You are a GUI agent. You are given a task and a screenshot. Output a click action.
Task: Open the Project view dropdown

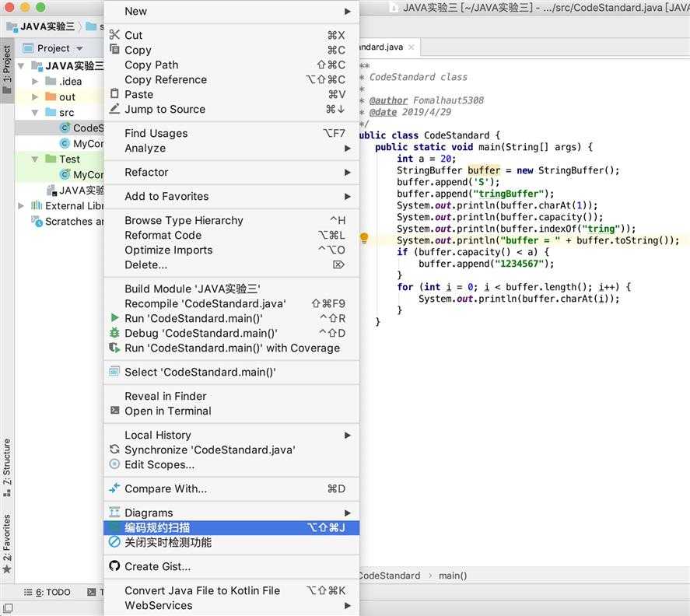tap(79, 48)
